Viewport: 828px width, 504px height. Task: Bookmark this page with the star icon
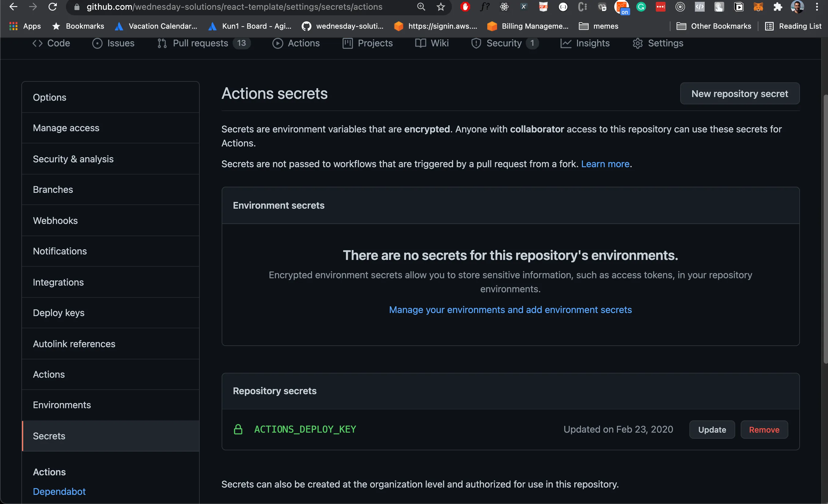pyautogui.click(x=441, y=7)
